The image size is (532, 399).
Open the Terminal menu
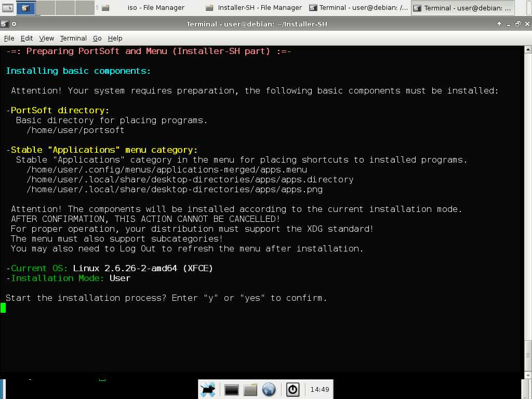73,38
